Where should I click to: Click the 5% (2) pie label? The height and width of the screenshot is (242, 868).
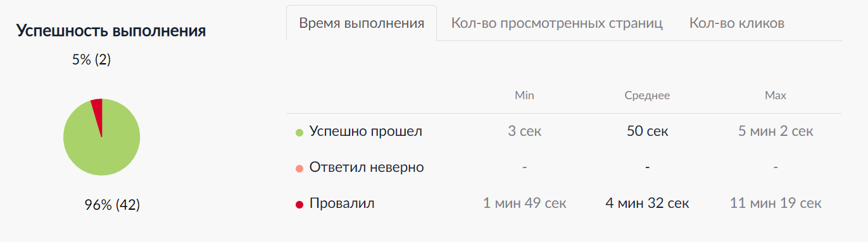click(92, 60)
